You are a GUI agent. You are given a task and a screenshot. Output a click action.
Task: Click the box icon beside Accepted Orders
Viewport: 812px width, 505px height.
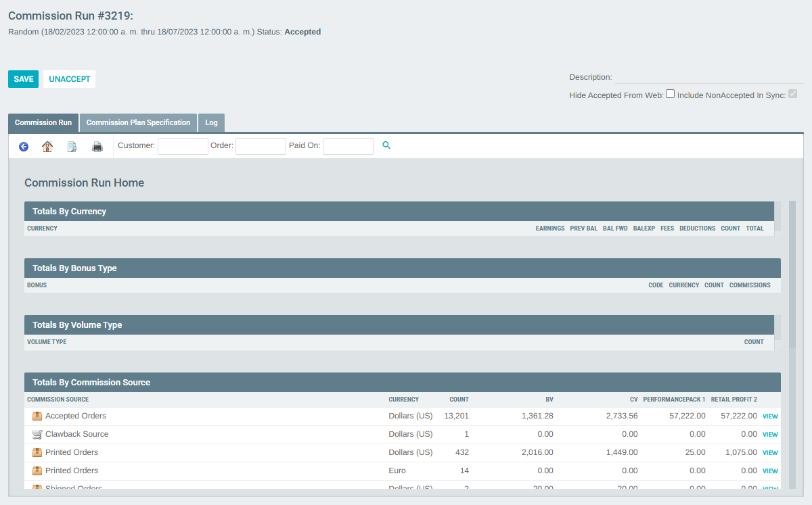click(37, 416)
